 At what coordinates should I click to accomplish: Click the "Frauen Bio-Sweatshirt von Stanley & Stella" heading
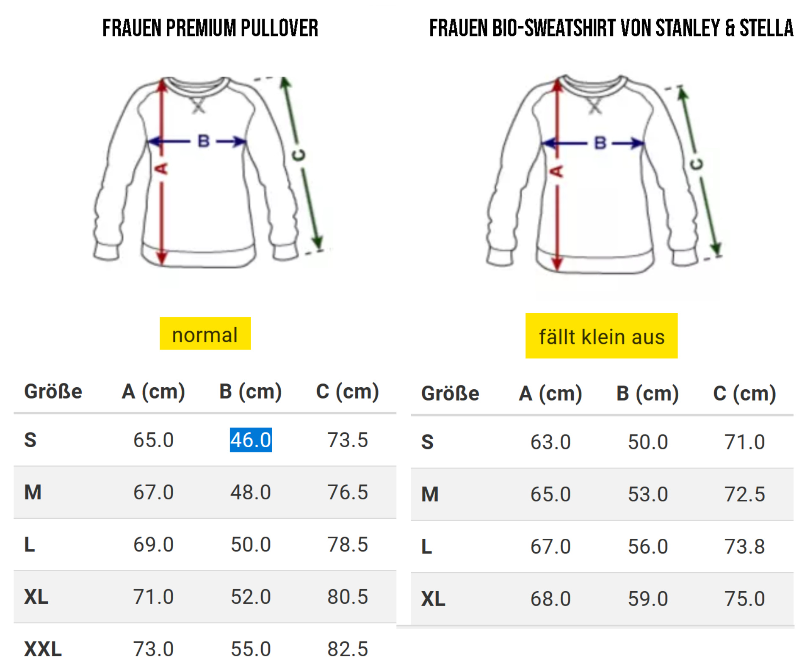(611, 28)
